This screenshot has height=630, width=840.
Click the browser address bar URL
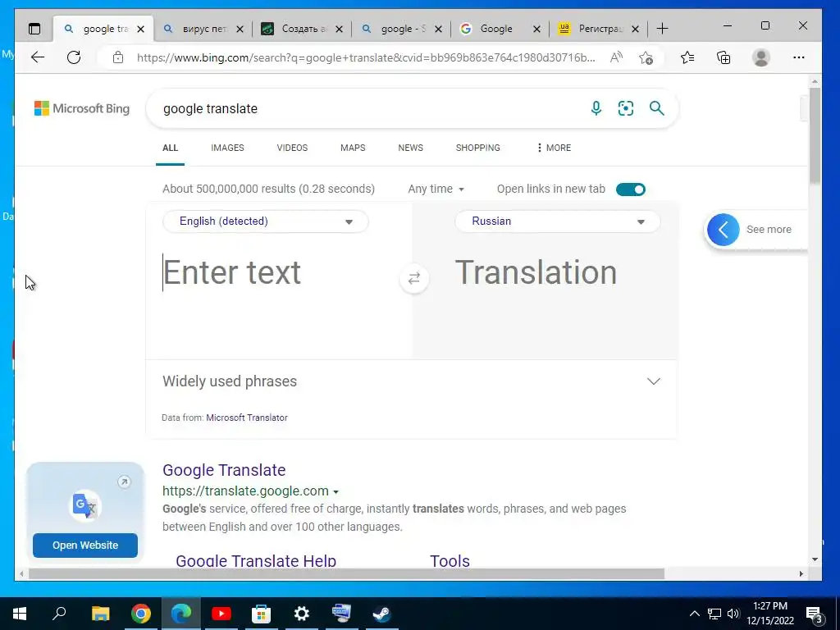coord(366,57)
